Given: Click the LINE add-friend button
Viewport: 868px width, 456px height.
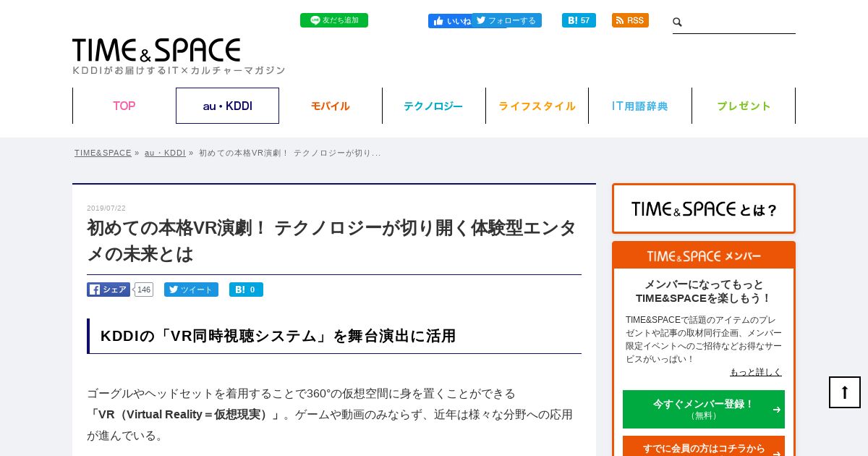Looking at the screenshot, I should 334,20.
